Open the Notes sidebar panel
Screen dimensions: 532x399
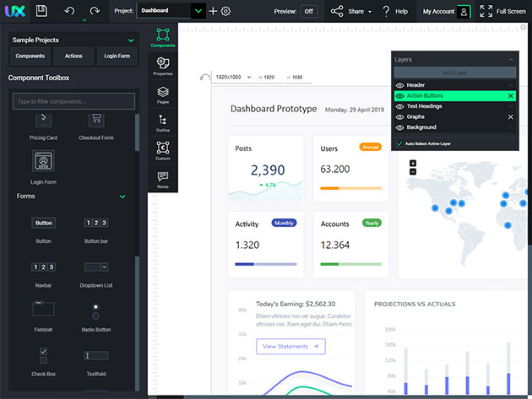coord(163,180)
